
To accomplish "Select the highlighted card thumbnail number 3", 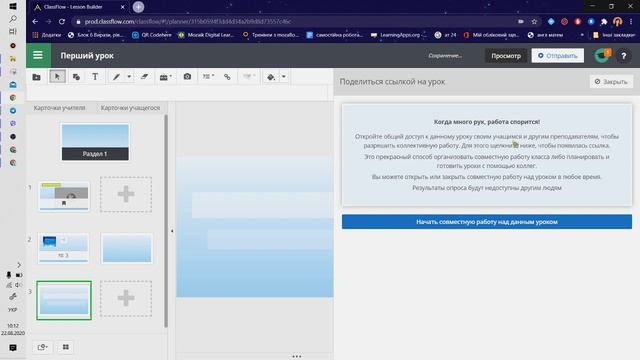I will click(64, 300).
